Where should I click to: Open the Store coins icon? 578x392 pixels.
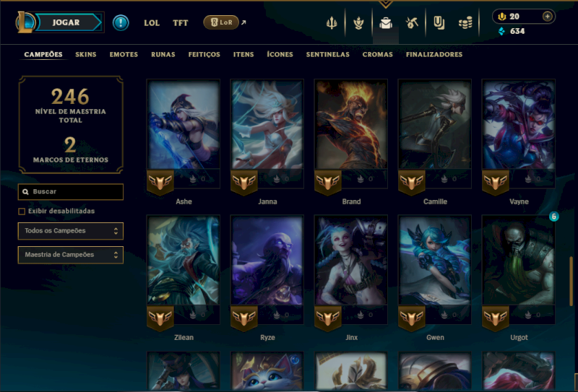(465, 23)
